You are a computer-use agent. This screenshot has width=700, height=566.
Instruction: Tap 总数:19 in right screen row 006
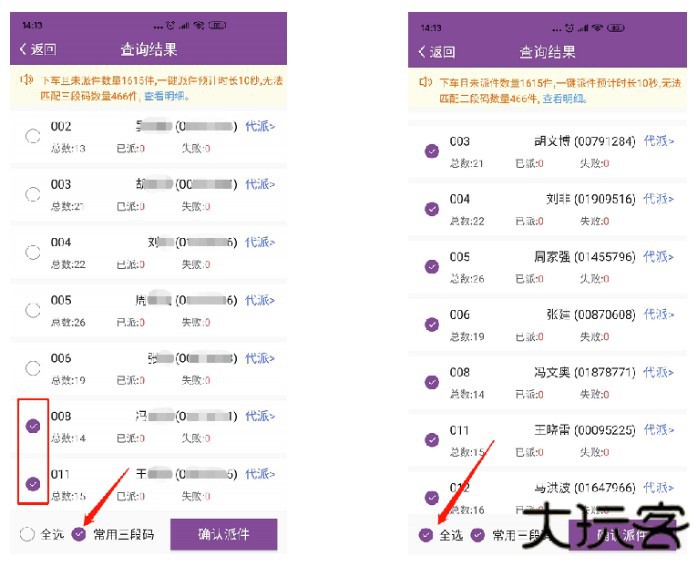pos(467,337)
